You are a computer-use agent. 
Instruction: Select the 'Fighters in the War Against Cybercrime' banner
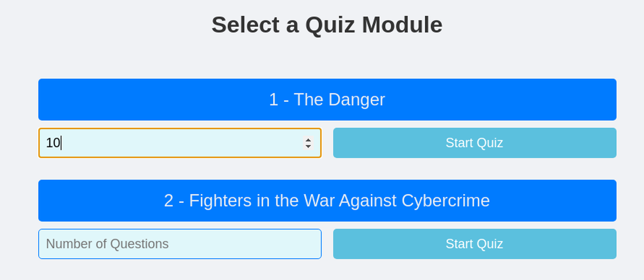[327, 200]
